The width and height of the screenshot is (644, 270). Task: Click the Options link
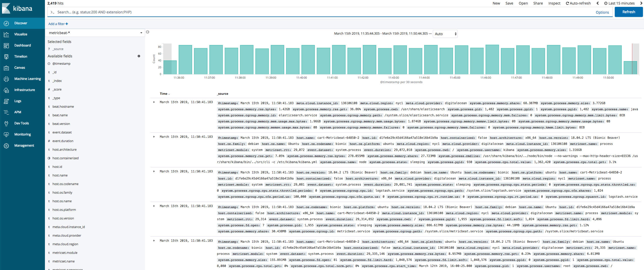pyautogui.click(x=602, y=12)
